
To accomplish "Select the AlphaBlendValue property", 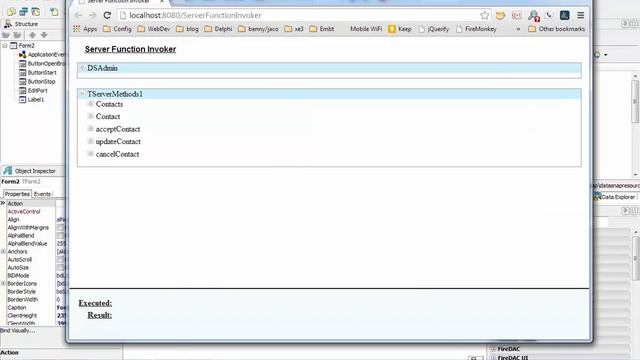I will (x=27, y=243).
